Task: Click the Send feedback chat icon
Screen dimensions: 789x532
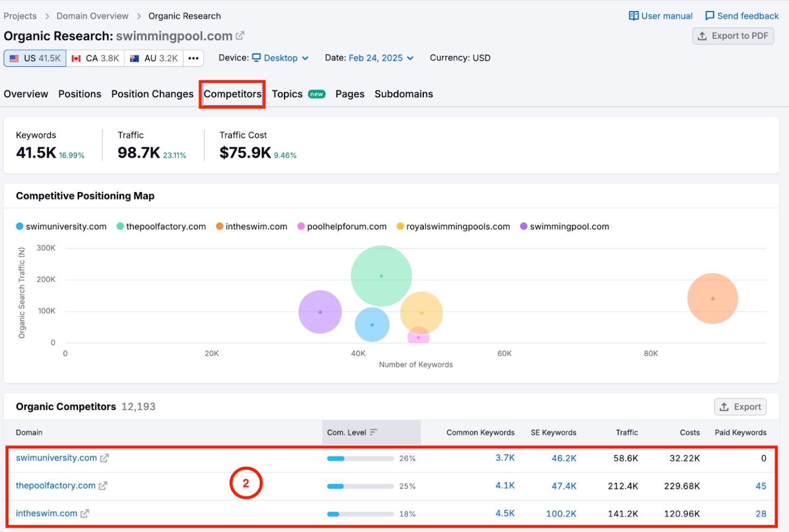Action: coord(709,16)
